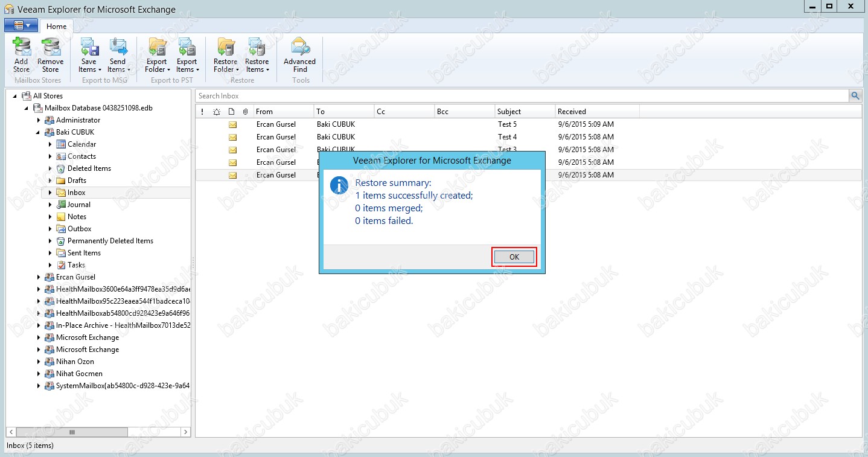Click the reminder bell column header

coord(217,112)
